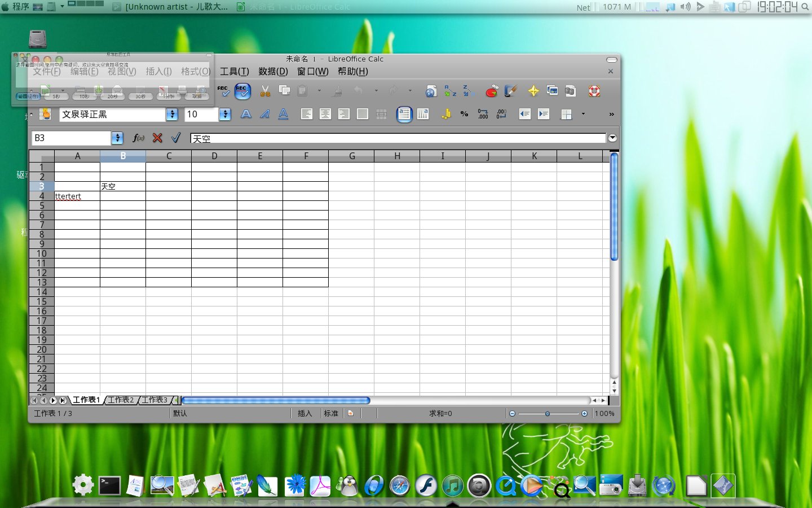Open Show Draw Functions brush icon
Image resolution: width=812 pixels, height=508 pixels.
tap(511, 91)
